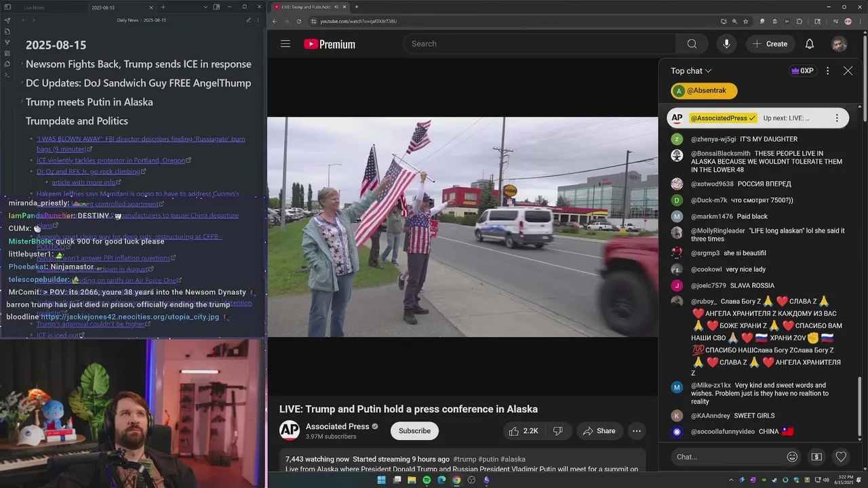Toggle the Obsidian left sidebar icon
Screen dimensions: 868x488
tap(7, 7)
